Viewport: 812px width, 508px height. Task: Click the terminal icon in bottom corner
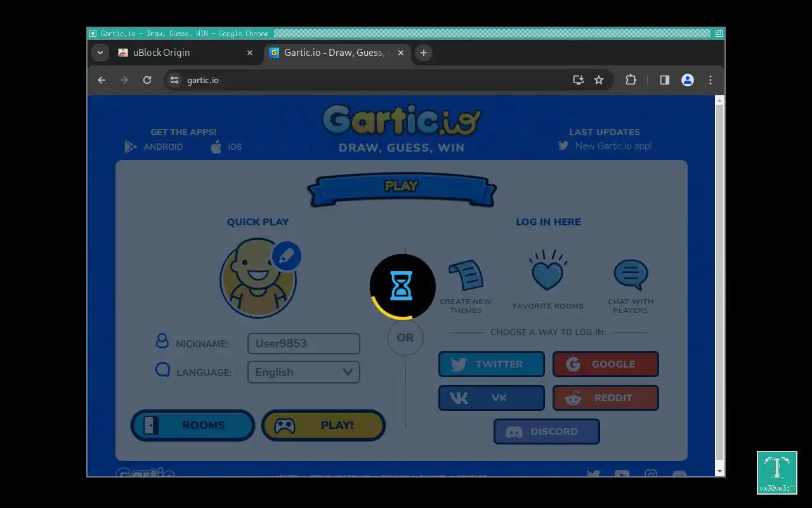coord(777,472)
